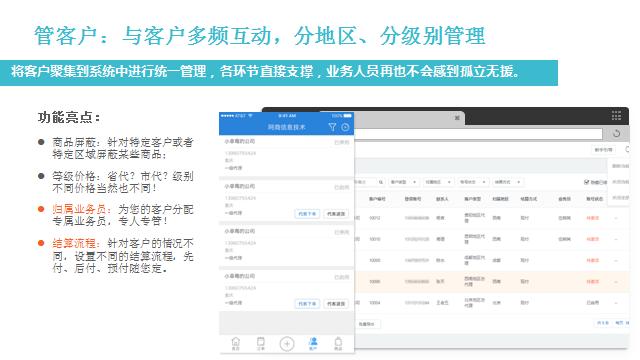The height and width of the screenshot is (360, 640).
Task: Click the 批量导出 button below the table
Action: (x=367, y=324)
